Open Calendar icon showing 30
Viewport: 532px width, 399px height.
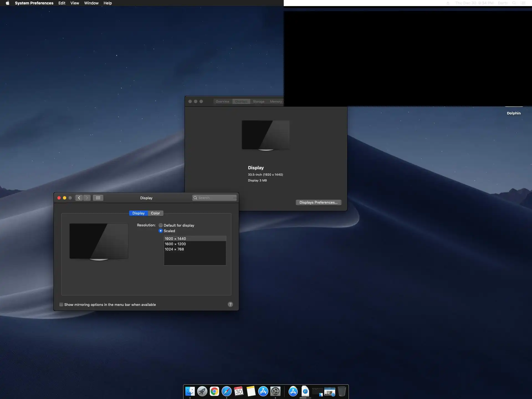point(239,391)
